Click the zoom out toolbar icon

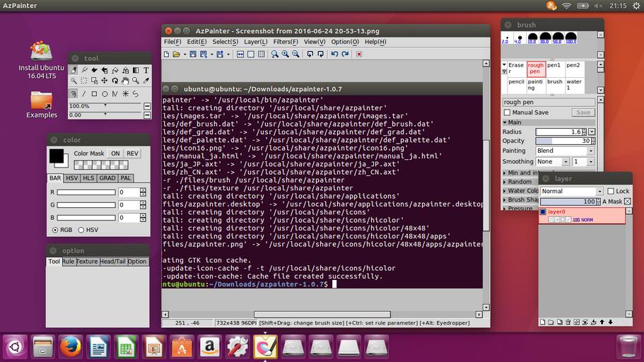pyautogui.click(x=295, y=54)
